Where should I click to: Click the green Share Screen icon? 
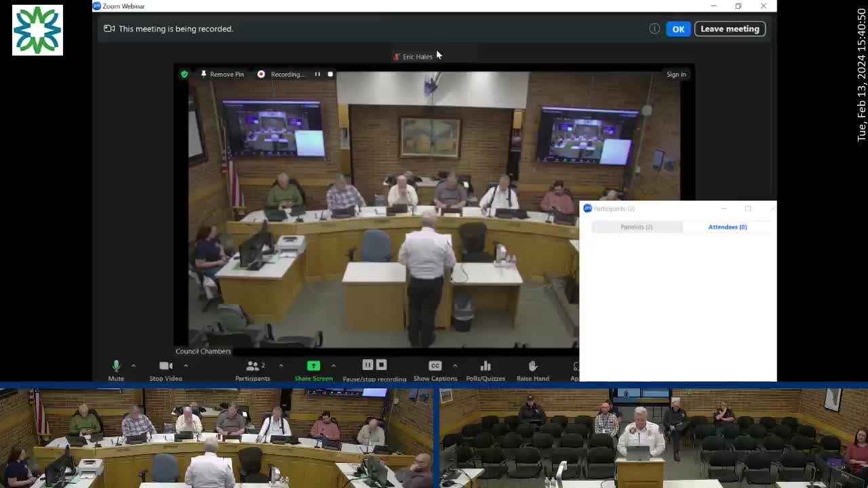click(x=313, y=366)
